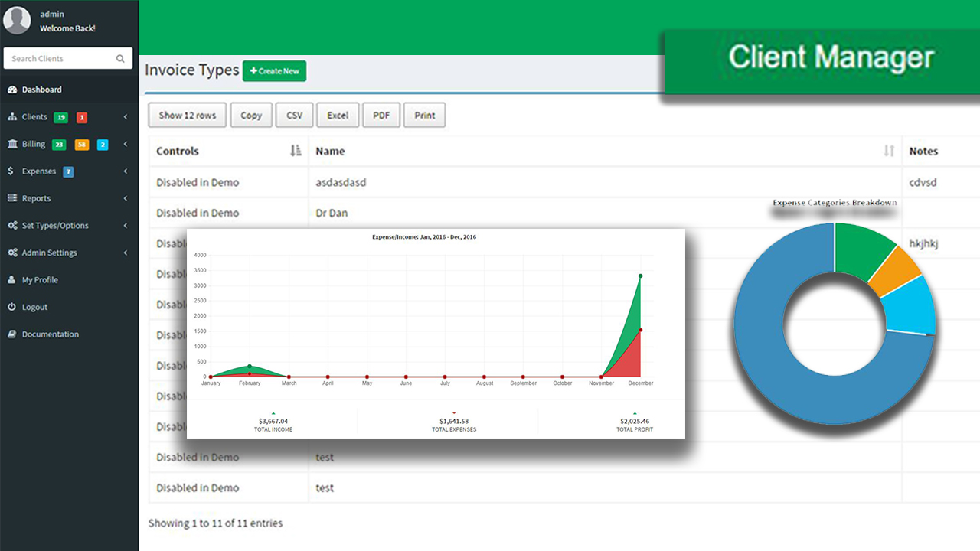
Task: Expand the Clients sidebar submenu arrow
Action: [x=126, y=117]
